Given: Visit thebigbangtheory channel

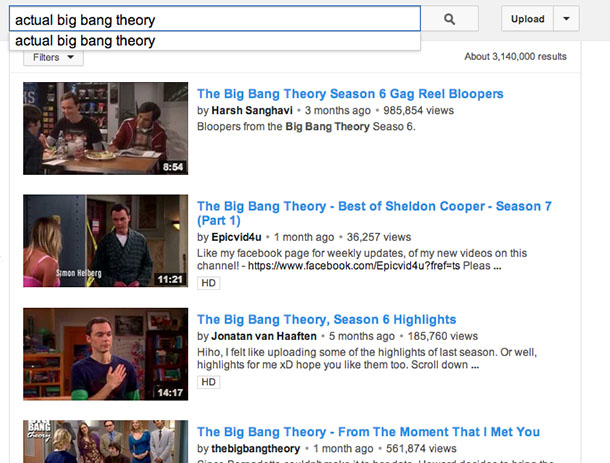Looking at the screenshot, I should [256, 449].
